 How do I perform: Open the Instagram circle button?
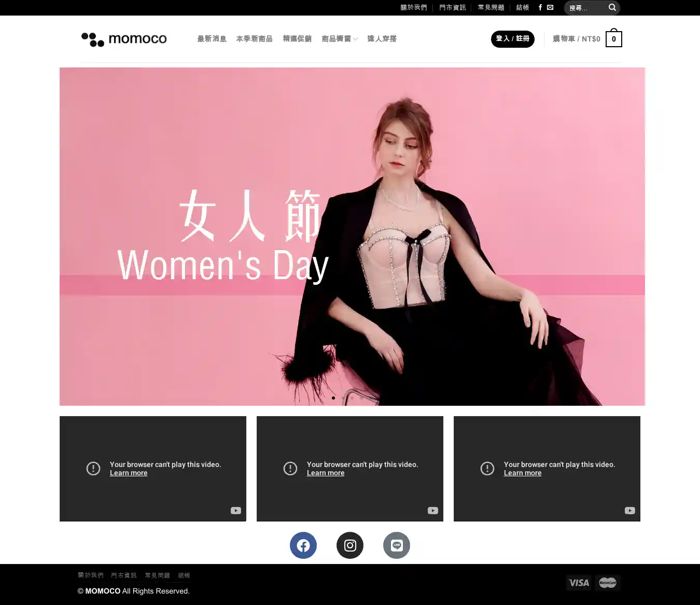coord(350,545)
